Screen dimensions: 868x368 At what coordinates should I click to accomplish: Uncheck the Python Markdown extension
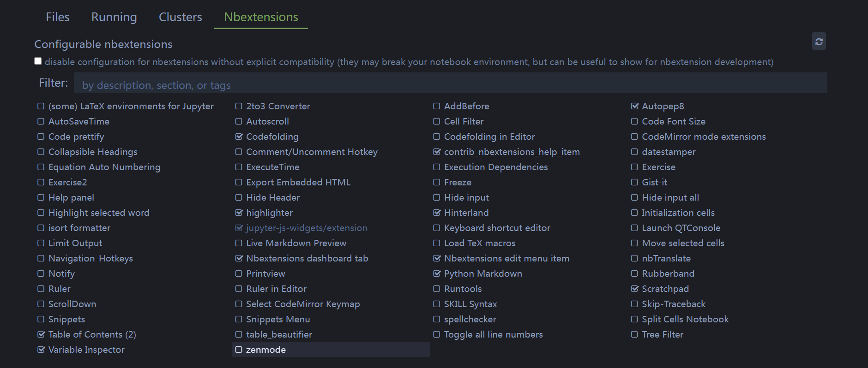point(437,274)
